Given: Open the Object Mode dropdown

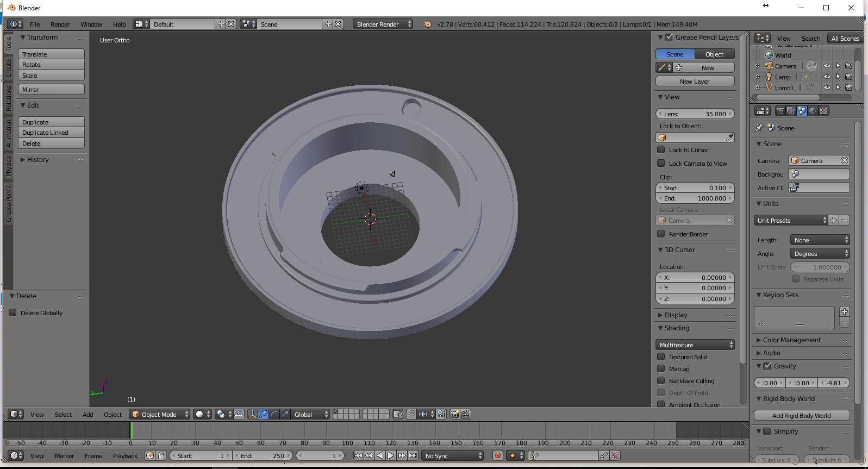Looking at the screenshot, I should click(160, 415).
